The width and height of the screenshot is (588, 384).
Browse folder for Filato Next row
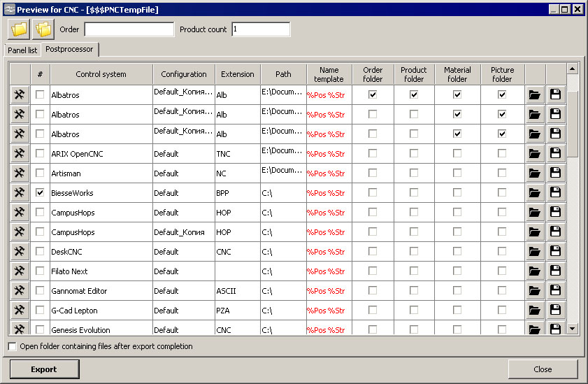click(535, 271)
